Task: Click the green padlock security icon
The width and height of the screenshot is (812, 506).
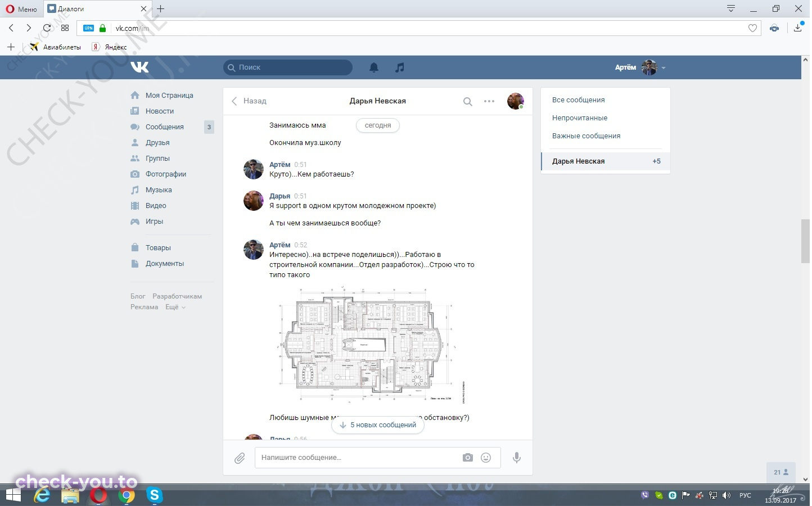Action: 102,28
